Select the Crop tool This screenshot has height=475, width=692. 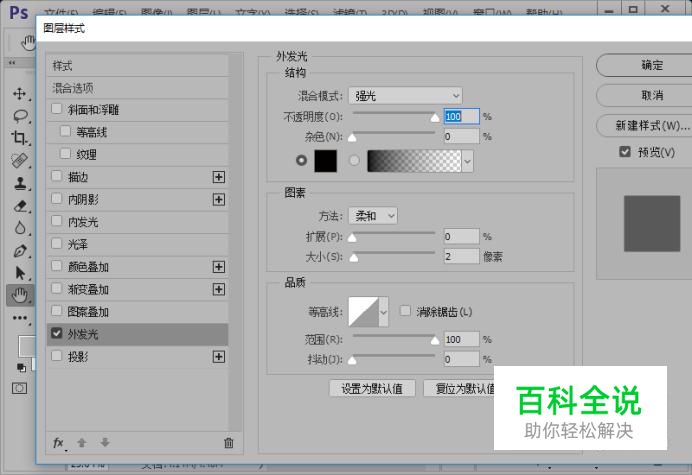pos(19,138)
